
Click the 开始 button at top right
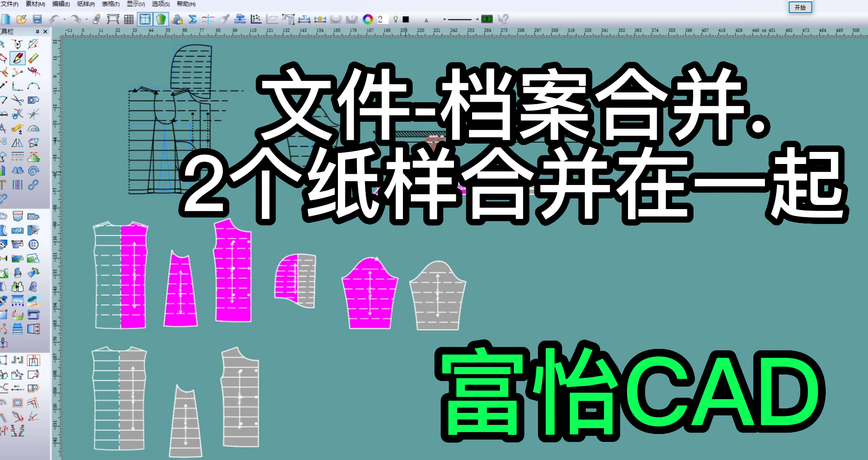click(x=800, y=7)
